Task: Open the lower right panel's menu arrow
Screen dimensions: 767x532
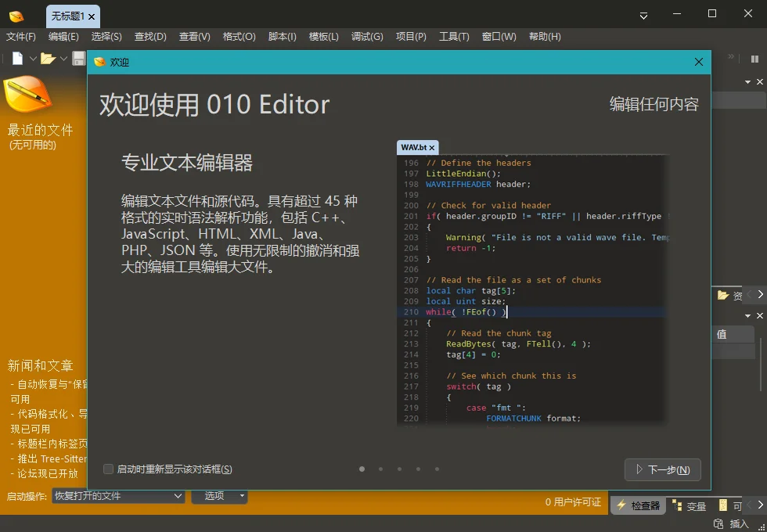Action: coord(747,316)
